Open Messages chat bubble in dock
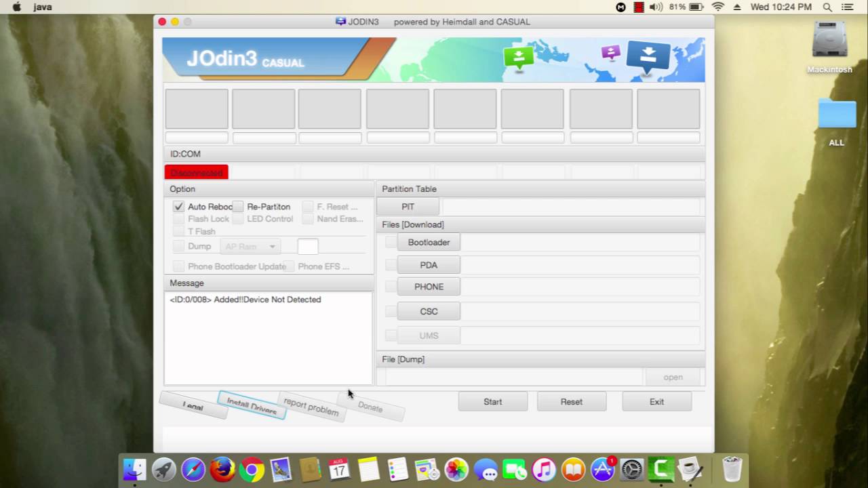Screen dimensions: 868x488 tap(486, 469)
